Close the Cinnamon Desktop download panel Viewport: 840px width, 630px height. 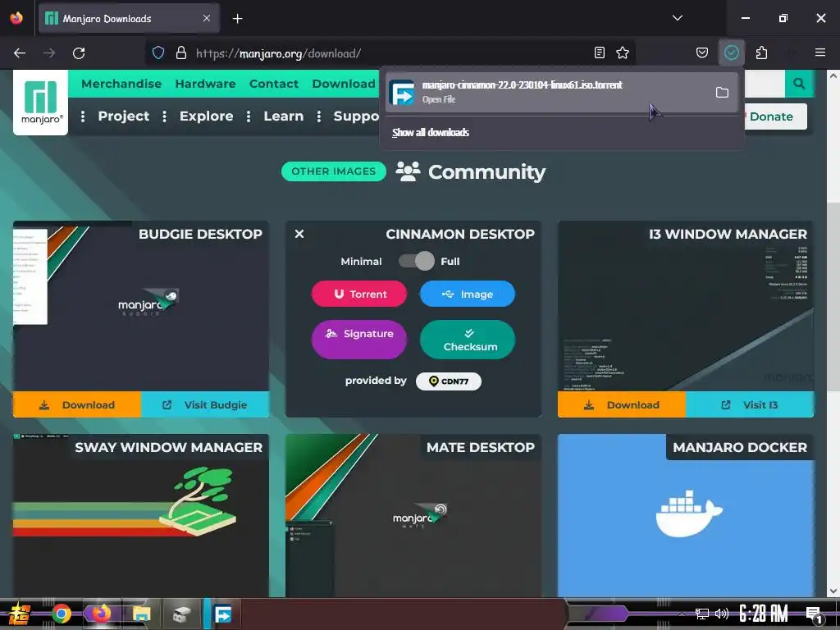(x=299, y=234)
